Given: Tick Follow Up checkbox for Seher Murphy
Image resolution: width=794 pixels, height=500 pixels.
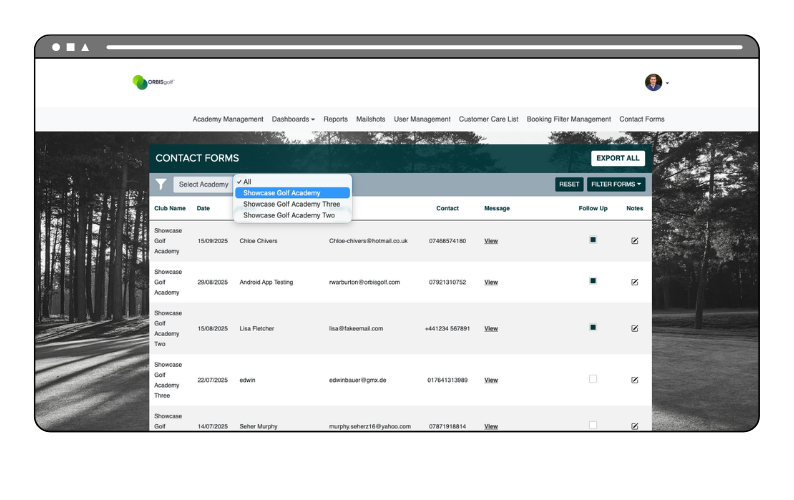Looking at the screenshot, I should (593, 425).
